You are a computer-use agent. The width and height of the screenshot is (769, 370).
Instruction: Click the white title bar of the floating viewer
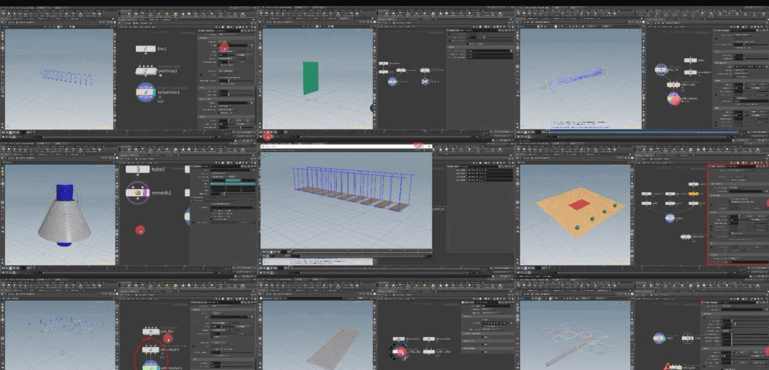tap(346, 146)
